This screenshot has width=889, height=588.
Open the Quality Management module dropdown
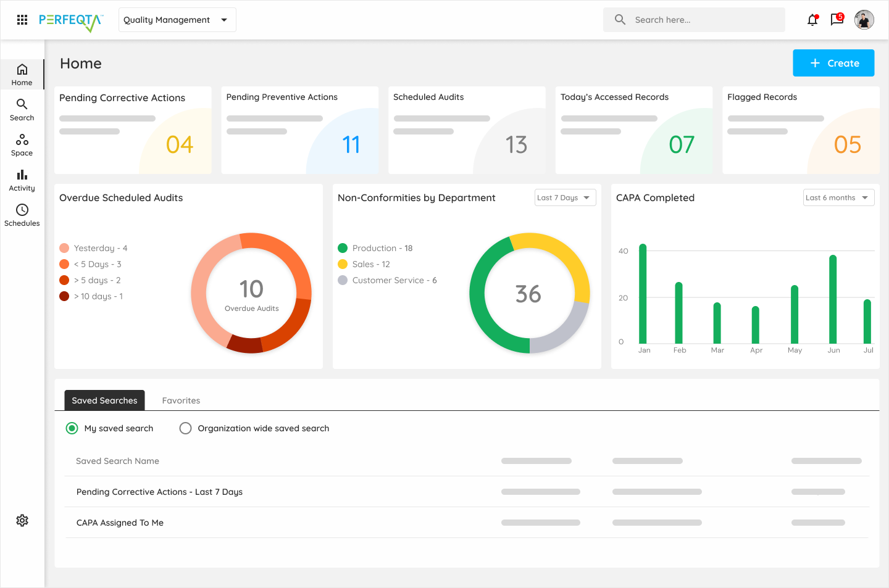(x=177, y=20)
